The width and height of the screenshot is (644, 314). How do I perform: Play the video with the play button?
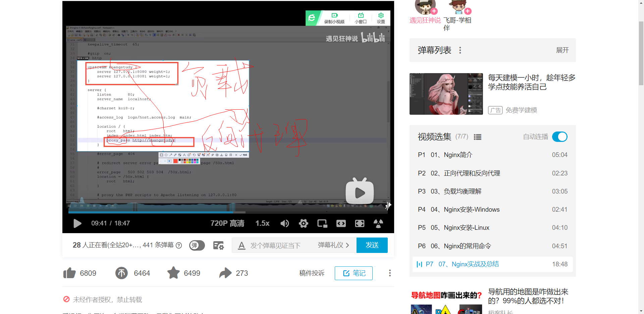77,223
